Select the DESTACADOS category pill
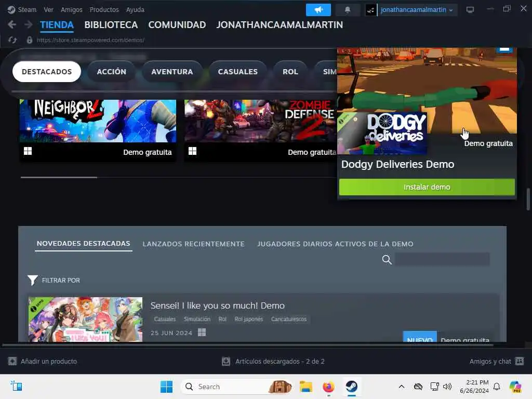This screenshot has height=399, width=532. tap(47, 72)
